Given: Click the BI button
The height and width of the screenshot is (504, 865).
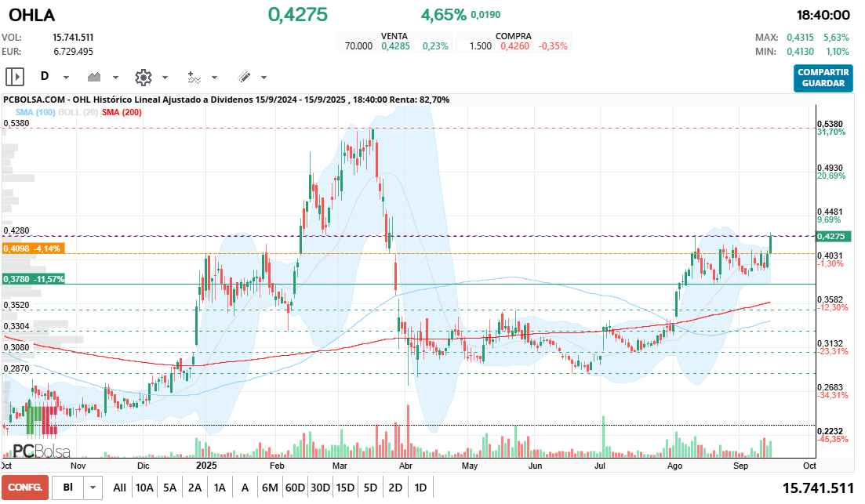Looking at the screenshot, I should 68,488.
